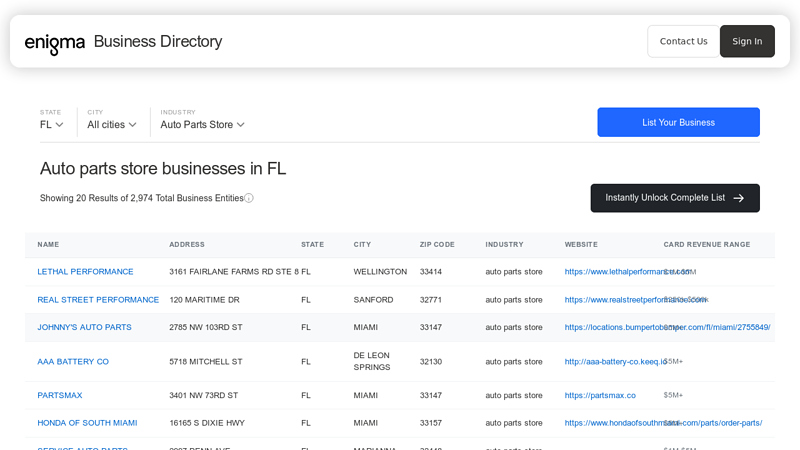This screenshot has width=800, height=450.
Task: Open AAA BATTERY CO business link
Action: 73,361
